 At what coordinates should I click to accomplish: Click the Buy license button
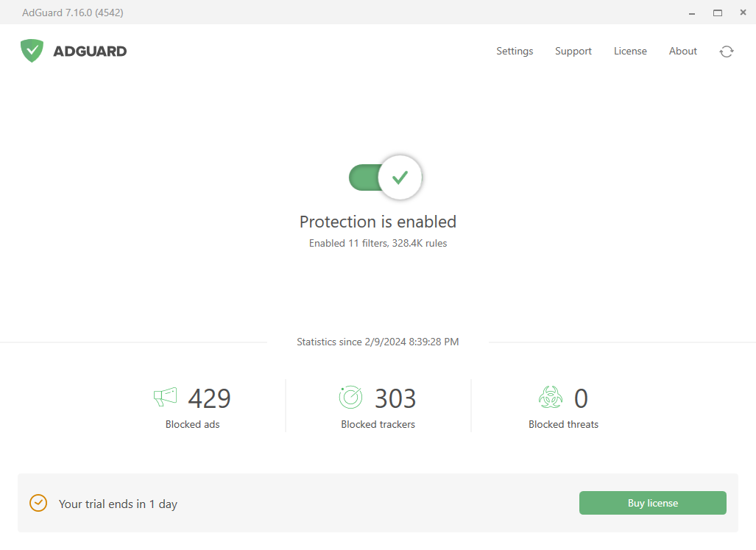click(x=653, y=503)
